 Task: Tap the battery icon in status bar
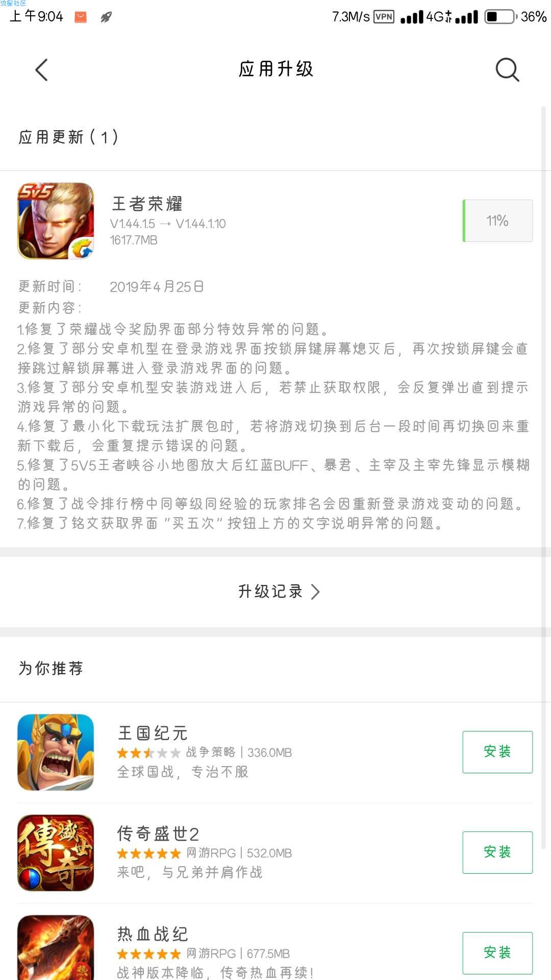[x=500, y=17]
